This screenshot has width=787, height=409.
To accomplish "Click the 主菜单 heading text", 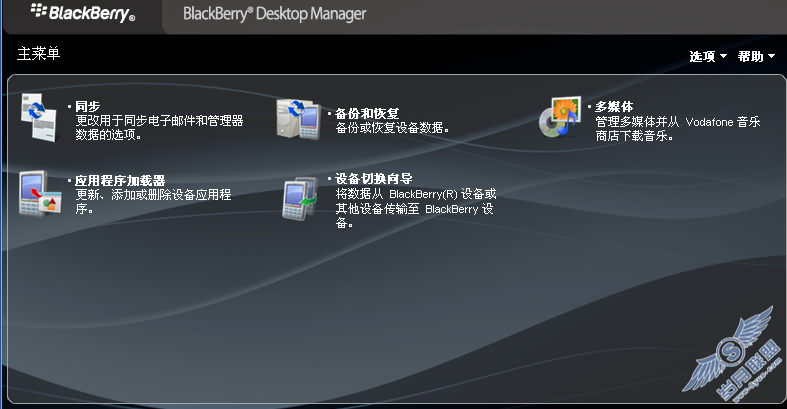I will point(39,53).
